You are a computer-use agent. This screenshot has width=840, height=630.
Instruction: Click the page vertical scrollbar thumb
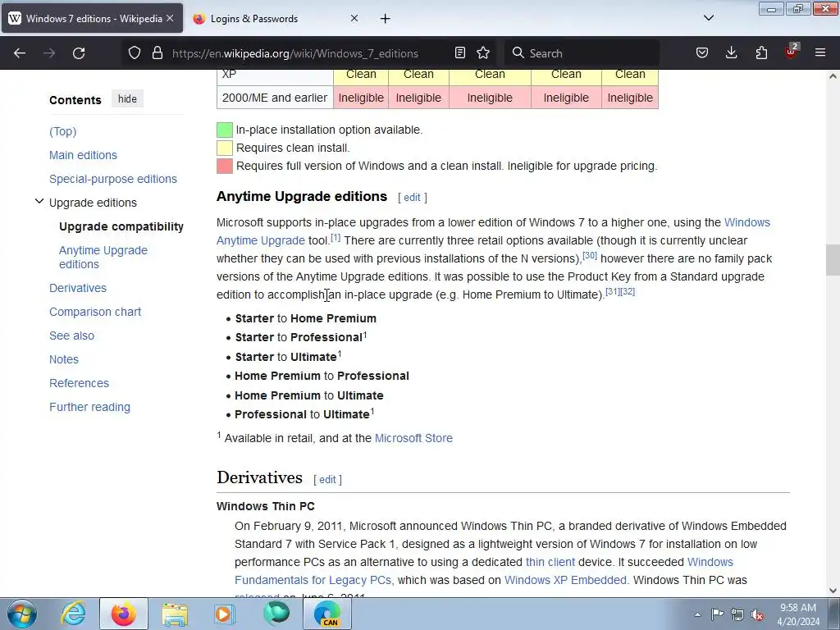[833, 258]
